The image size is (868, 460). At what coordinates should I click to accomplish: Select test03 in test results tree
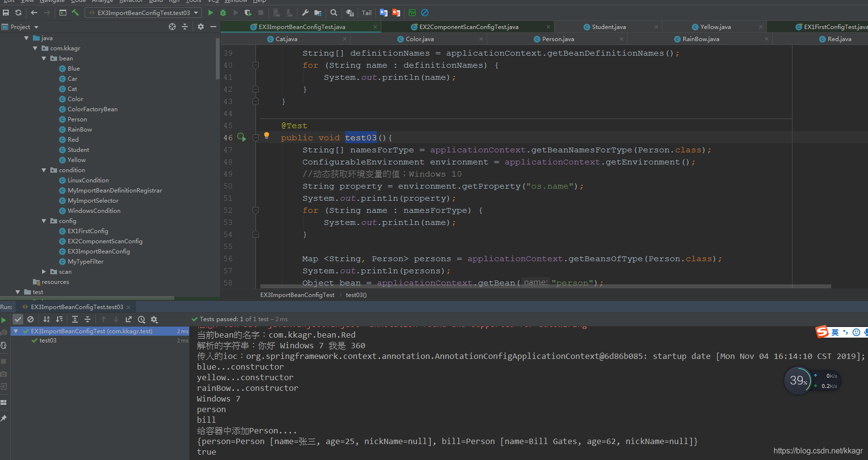(48, 341)
